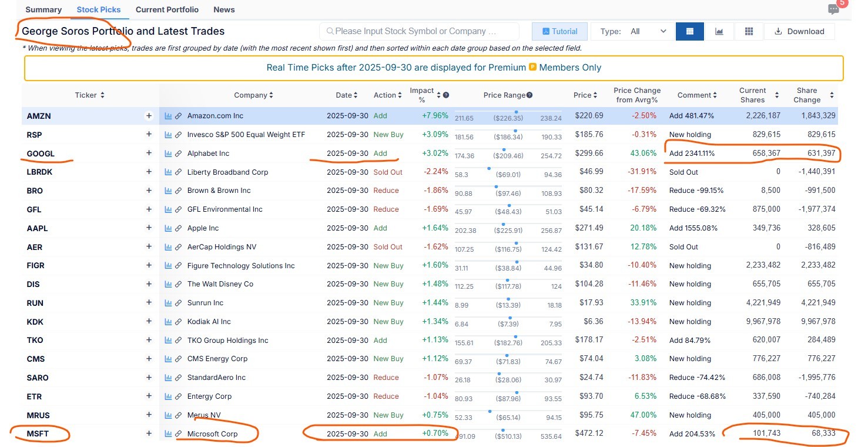
Task: Click help icon beside Price Range header
Action: [529, 95]
